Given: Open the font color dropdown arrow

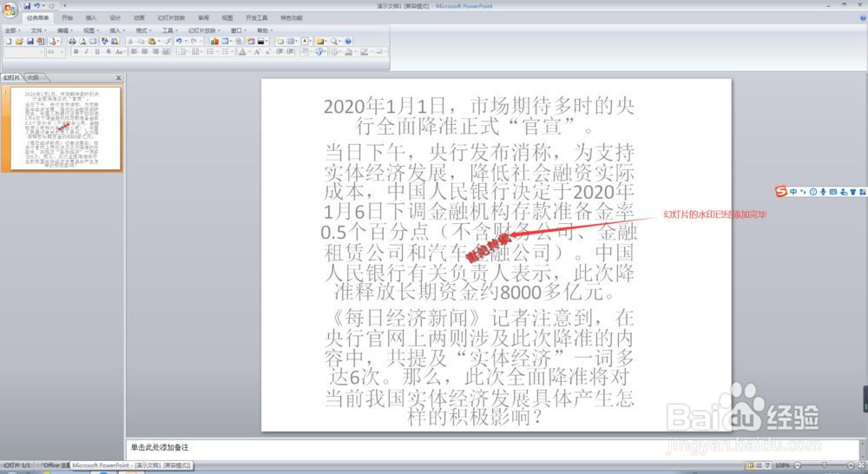Looking at the screenshot, I should tap(248, 51).
